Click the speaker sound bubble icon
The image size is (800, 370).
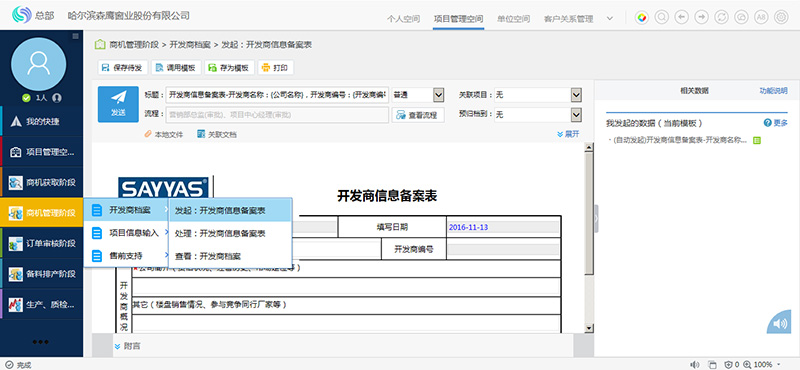[779, 323]
